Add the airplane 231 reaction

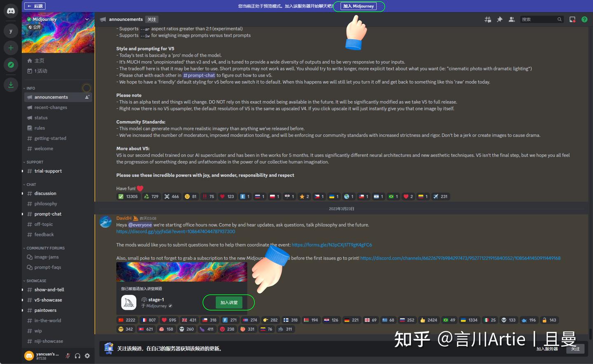click(x=440, y=197)
